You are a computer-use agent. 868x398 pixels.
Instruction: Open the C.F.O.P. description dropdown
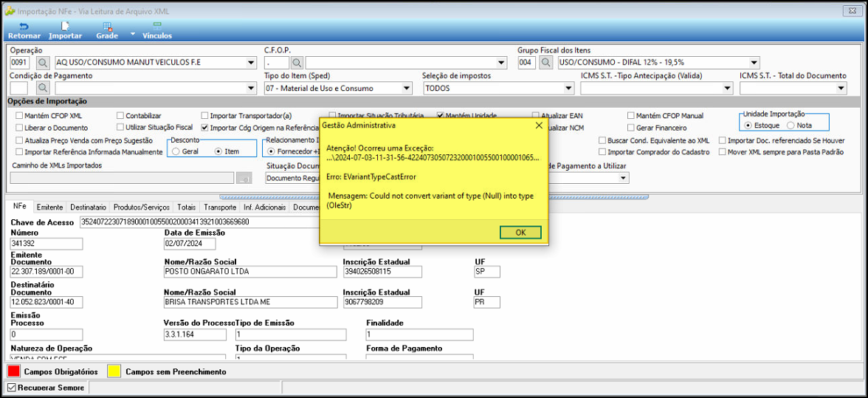(502, 63)
